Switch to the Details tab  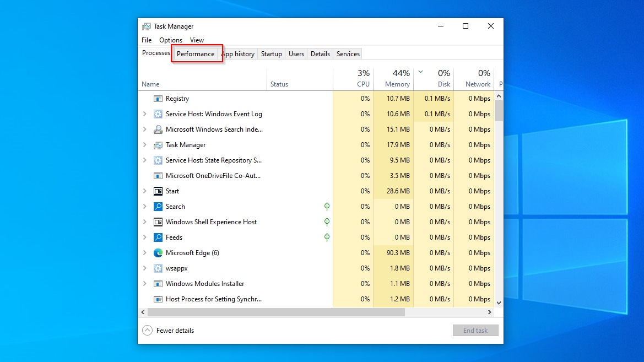[x=321, y=54]
